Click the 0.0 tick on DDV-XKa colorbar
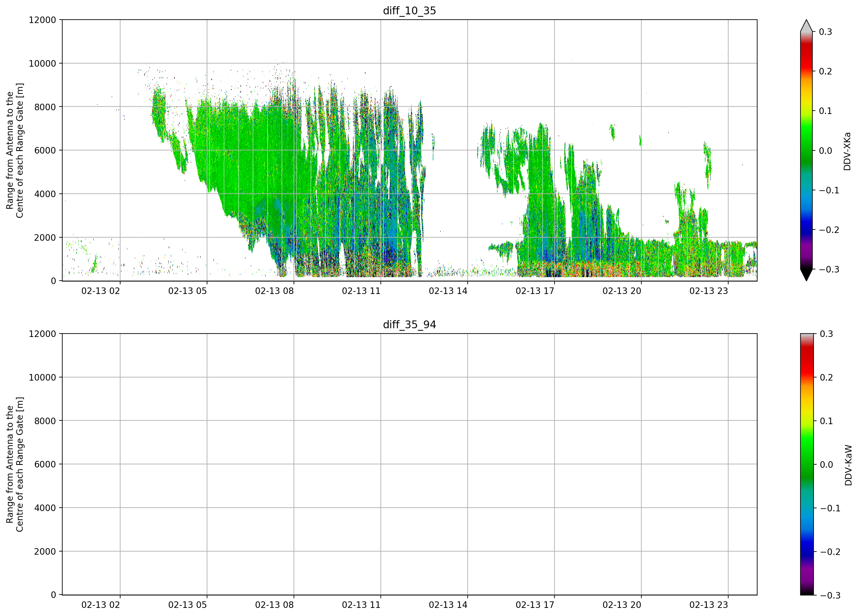859x616 pixels. [x=825, y=151]
